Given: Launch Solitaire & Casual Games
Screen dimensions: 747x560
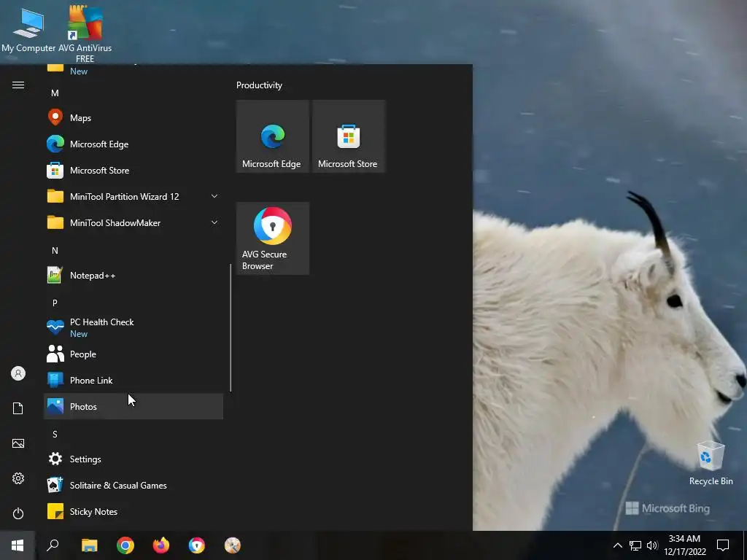Looking at the screenshot, I should tap(133, 485).
